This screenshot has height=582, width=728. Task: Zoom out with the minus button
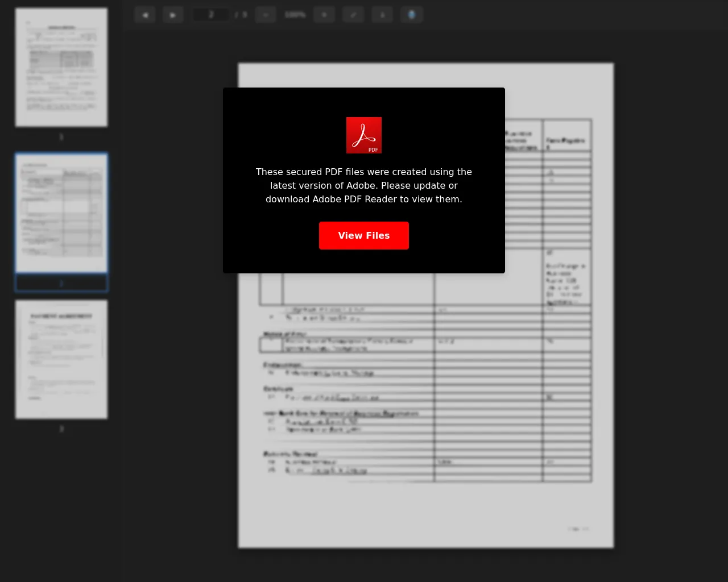pyautogui.click(x=266, y=15)
